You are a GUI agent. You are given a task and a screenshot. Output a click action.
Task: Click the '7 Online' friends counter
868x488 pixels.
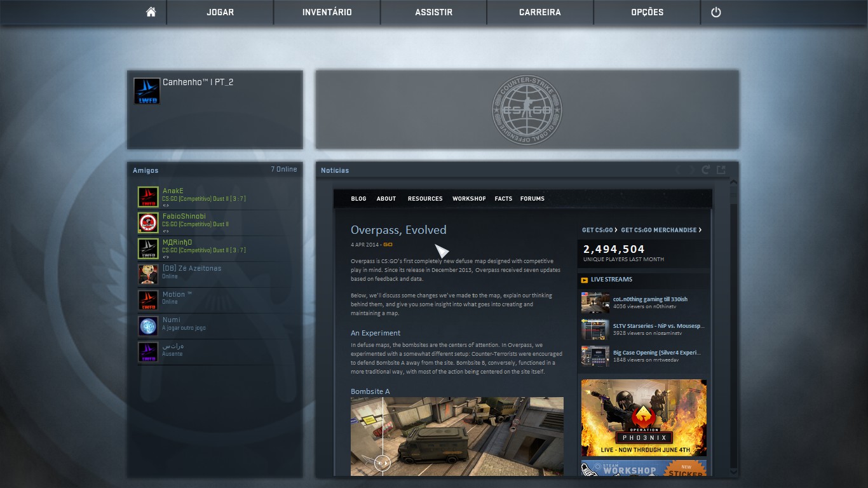tap(284, 169)
